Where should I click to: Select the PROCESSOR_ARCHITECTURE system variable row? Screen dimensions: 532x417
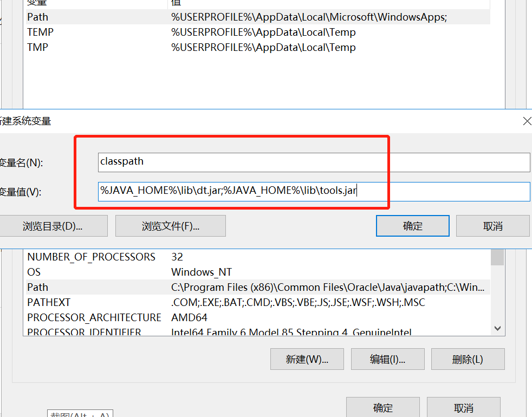(258, 317)
